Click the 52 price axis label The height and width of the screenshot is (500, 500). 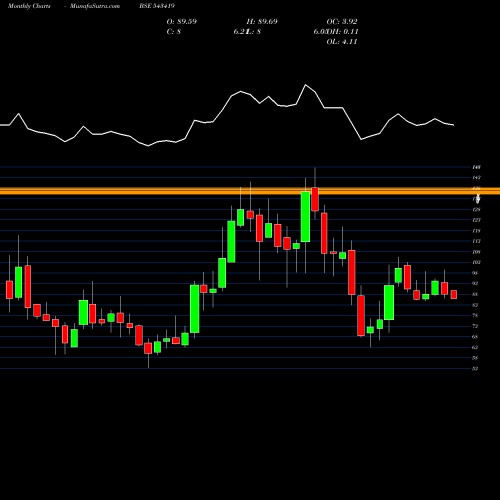475,369
